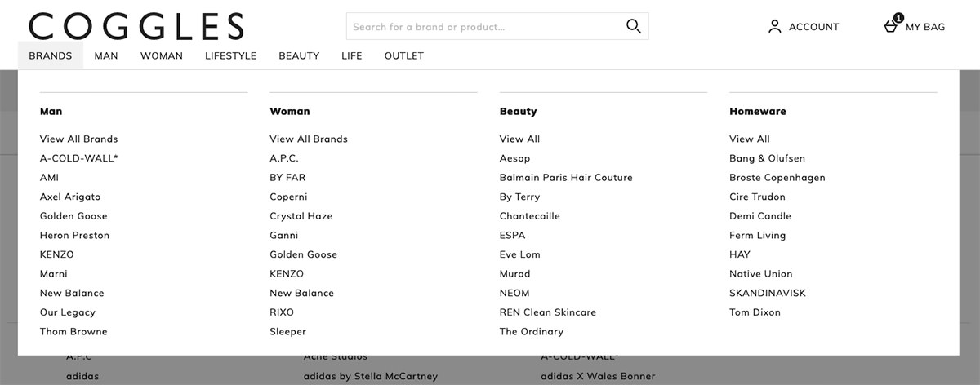Choose Coperni under Woman brands

(x=288, y=197)
